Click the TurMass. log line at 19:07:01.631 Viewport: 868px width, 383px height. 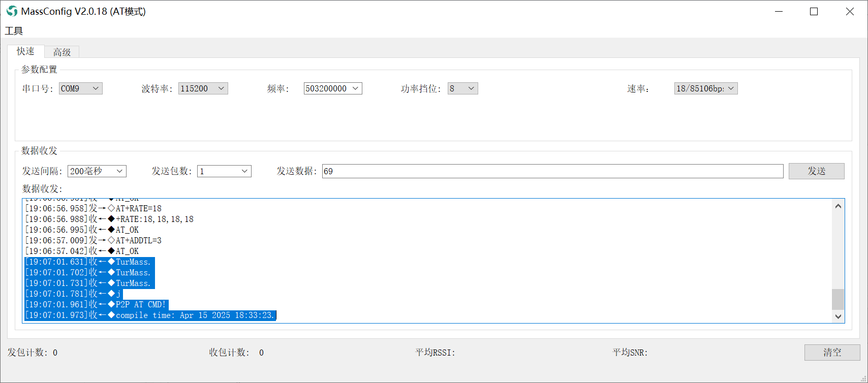[x=88, y=262]
